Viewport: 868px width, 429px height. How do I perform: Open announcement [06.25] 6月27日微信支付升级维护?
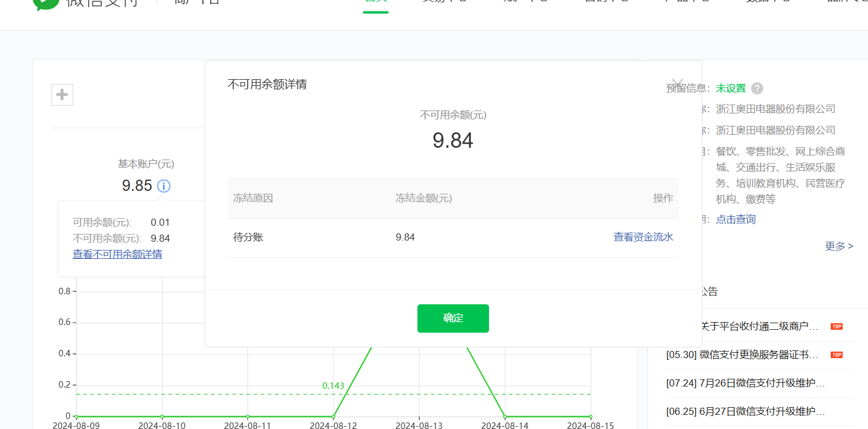746,411
